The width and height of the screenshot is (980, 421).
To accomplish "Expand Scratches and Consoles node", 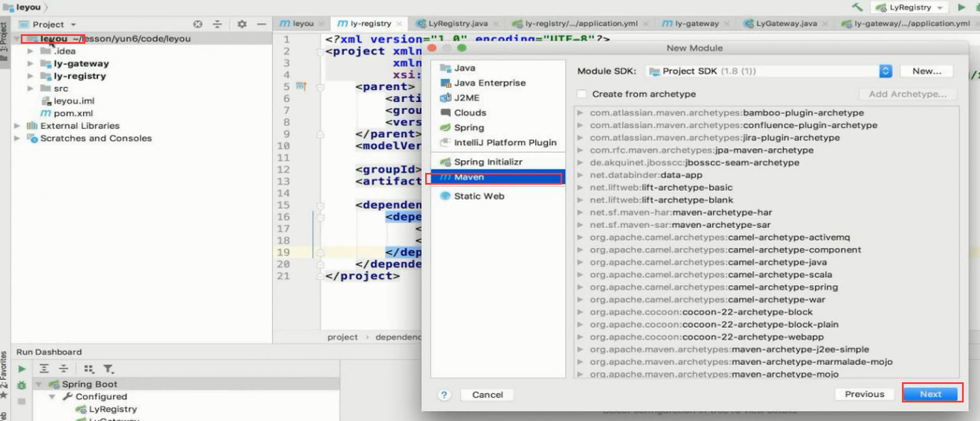I will coord(17,138).
